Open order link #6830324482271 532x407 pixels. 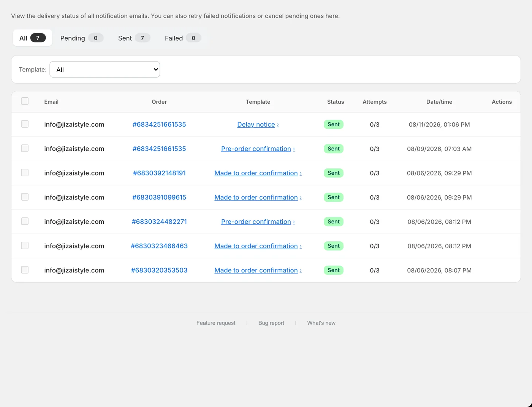tap(159, 222)
